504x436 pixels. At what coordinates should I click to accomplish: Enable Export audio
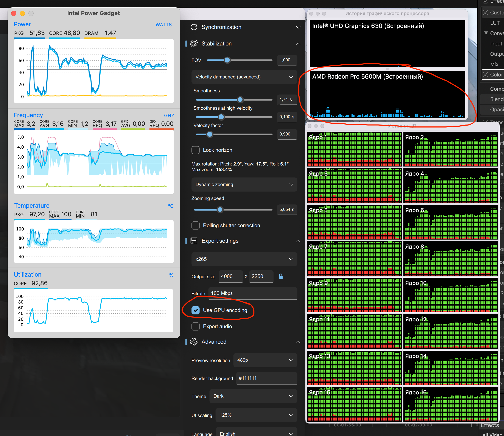click(195, 326)
